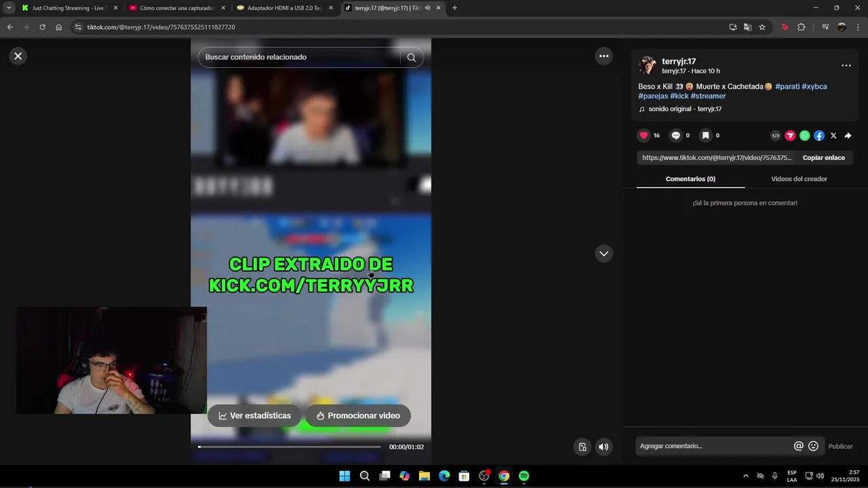The height and width of the screenshot is (488, 868).
Task: Open the extensions puzzle-piece menu
Action: pos(802,27)
